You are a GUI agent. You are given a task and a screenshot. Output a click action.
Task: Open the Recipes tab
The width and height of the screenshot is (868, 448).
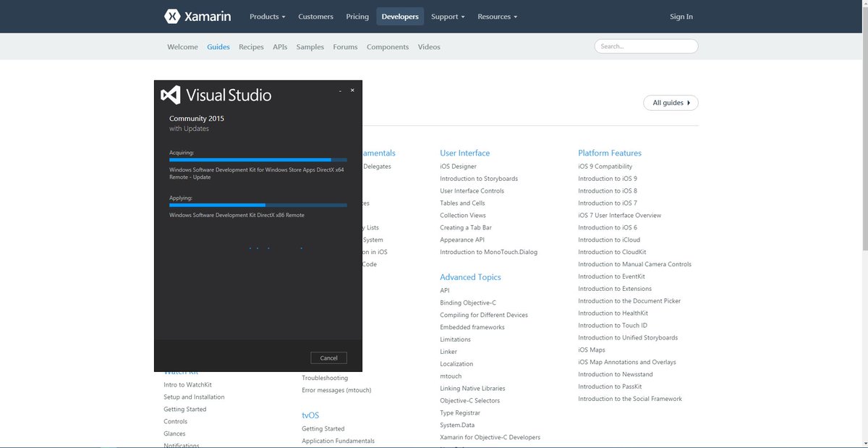(x=251, y=47)
